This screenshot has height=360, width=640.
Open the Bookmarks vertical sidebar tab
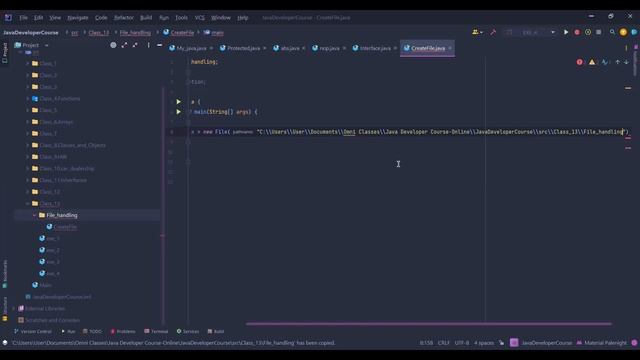coord(5,273)
